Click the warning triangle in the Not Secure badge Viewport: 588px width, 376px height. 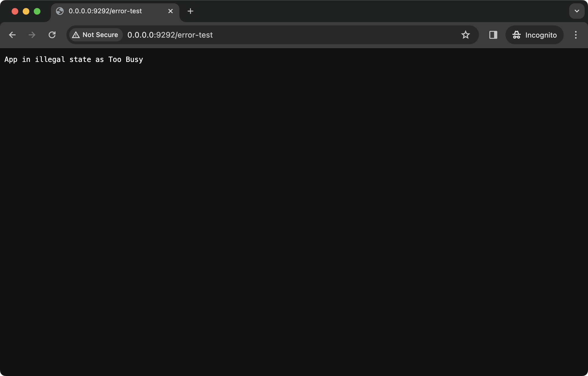(x=76, y=35)
